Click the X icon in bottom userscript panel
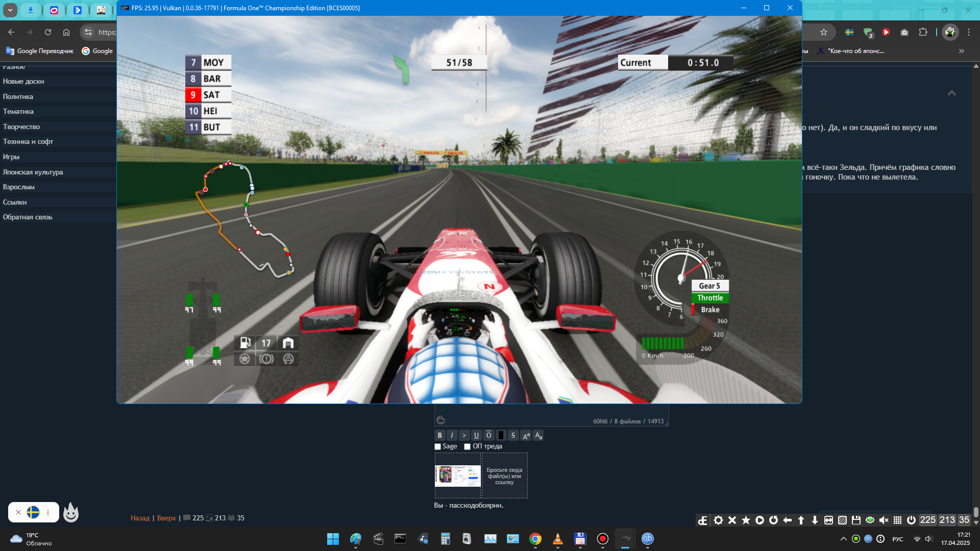This screenshot has width=980, height=551. click(x=732, y=520)
